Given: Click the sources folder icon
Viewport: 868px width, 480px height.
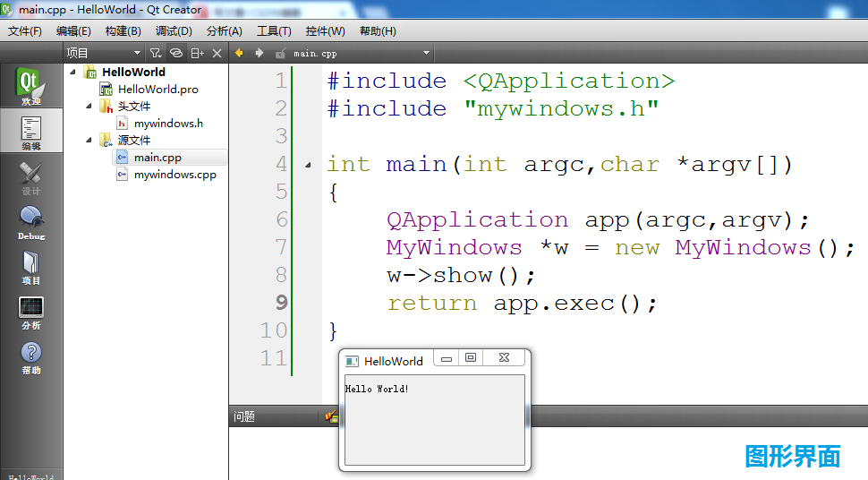Looking at the screenshot, I should coord(106,141).
